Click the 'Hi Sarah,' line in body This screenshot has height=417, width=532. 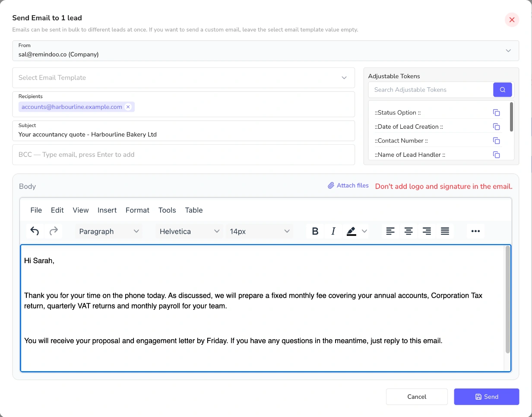point(39,261)
